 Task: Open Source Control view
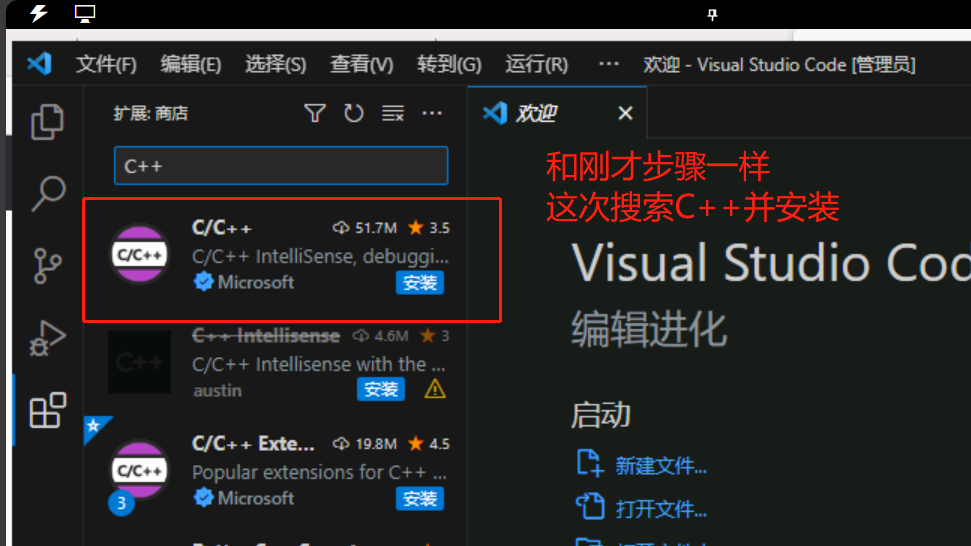(48, 266)
